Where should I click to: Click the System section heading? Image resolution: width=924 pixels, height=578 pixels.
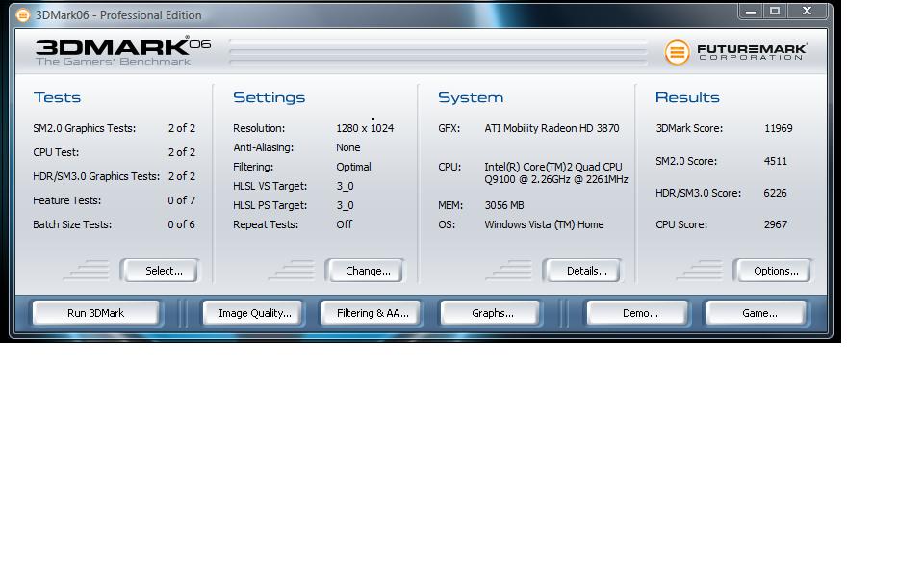coord(471,98)
